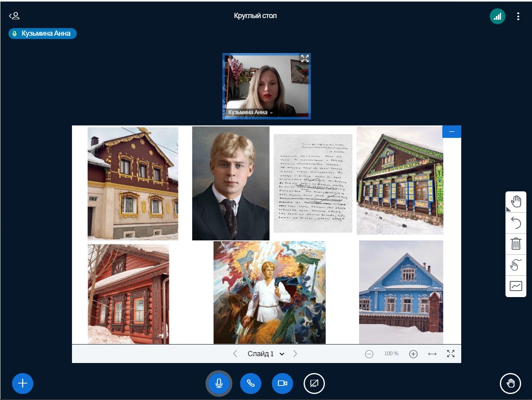
Task: Open the participants list icon
Action: point(14,16)
